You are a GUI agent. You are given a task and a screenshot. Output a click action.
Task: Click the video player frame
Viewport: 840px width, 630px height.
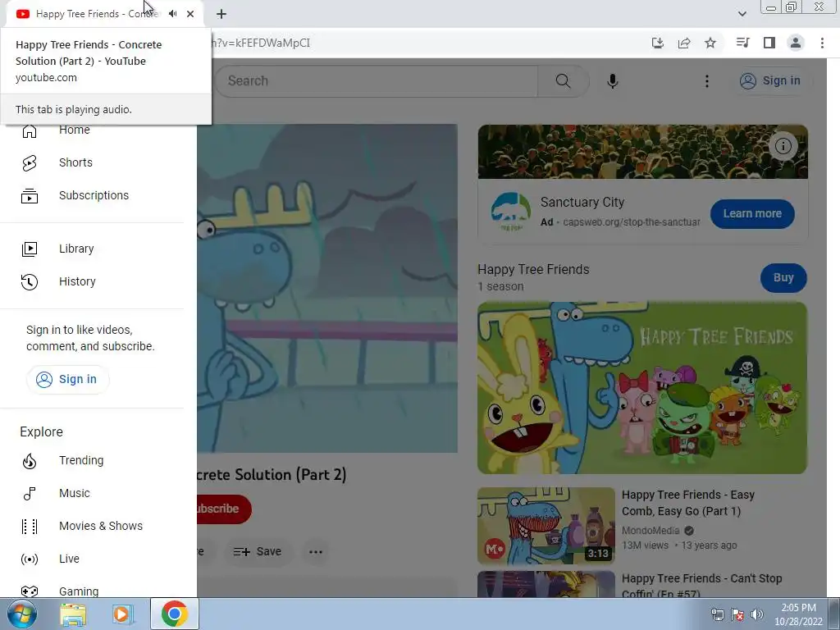point(327,289)
